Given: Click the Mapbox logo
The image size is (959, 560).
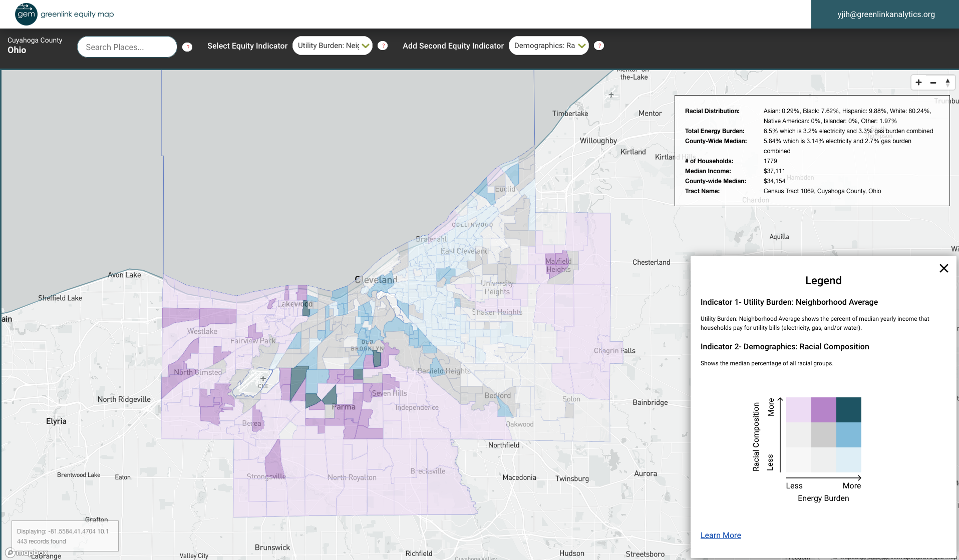Looking at the screenshot, I should point(27,553).
